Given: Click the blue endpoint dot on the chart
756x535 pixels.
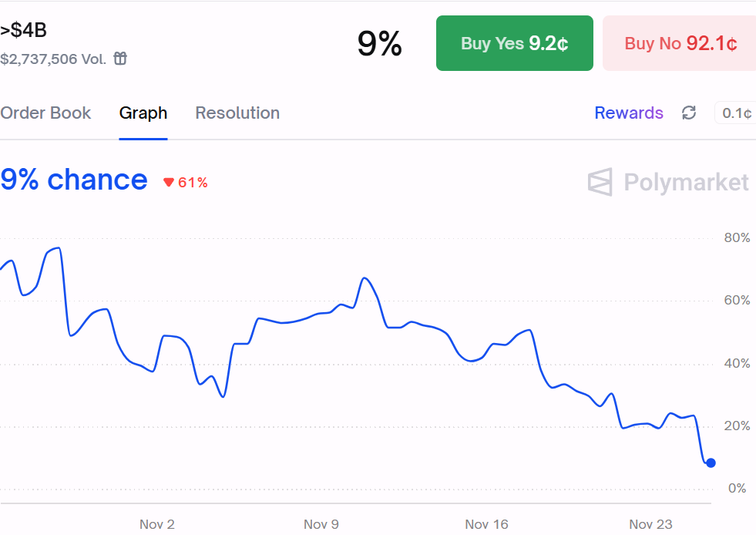Looking at the screenshot, I should pos(710,462).
